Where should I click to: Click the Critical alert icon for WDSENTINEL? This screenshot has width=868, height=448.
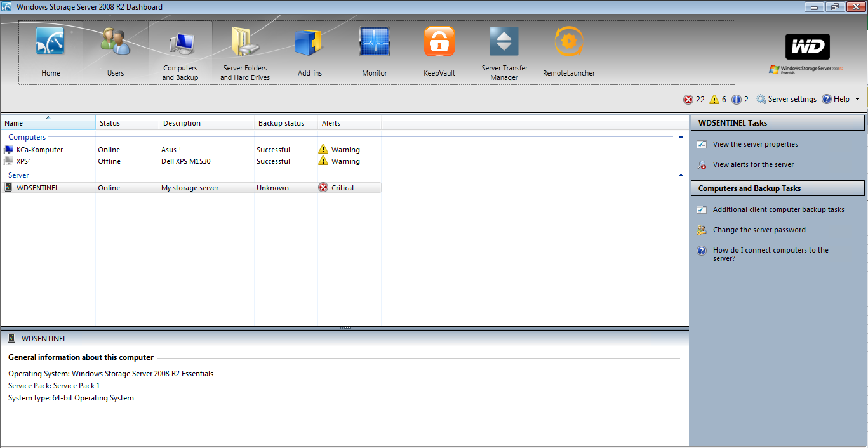click(323, 188)
